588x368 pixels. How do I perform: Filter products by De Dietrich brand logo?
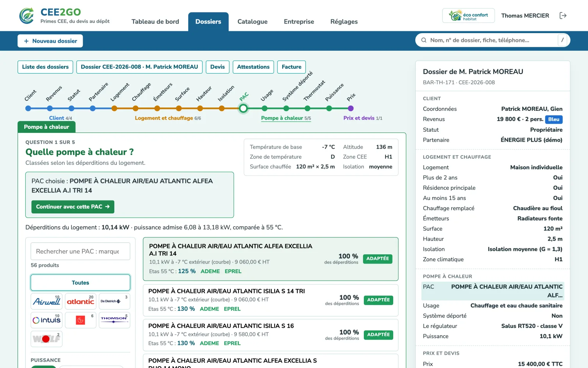click(x=114, y=301)
